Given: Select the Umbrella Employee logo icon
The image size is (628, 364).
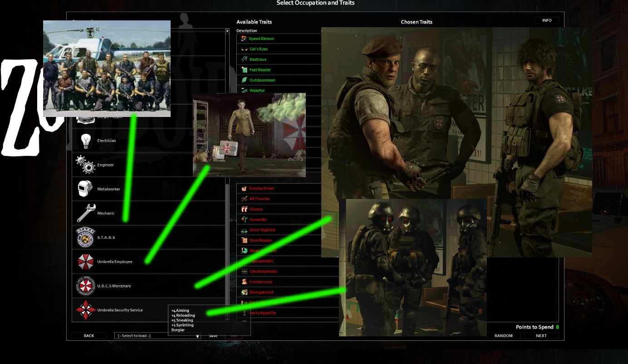Looking at the screenshot, I should pyautogui.click(x=85, y=262).
